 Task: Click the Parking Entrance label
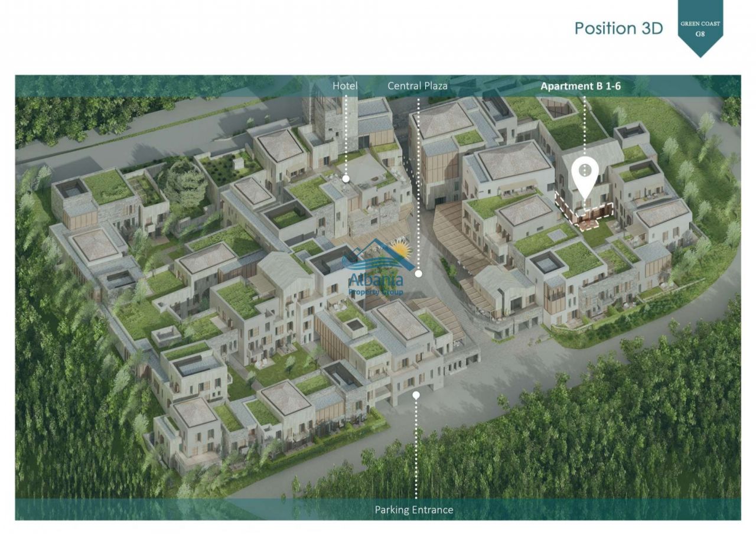414,509
